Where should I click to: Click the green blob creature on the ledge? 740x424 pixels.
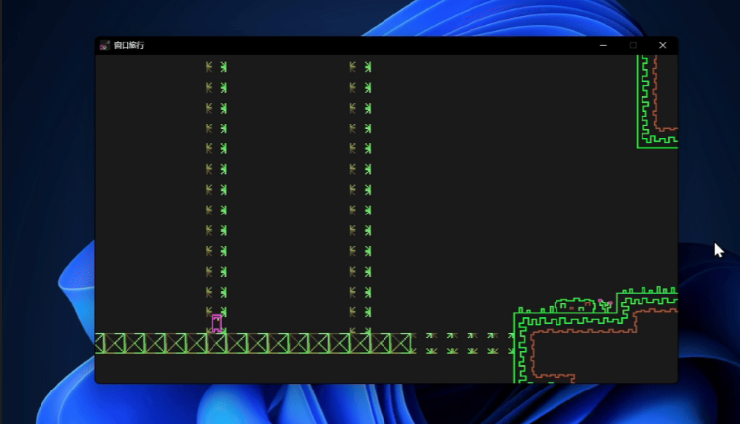575,305
